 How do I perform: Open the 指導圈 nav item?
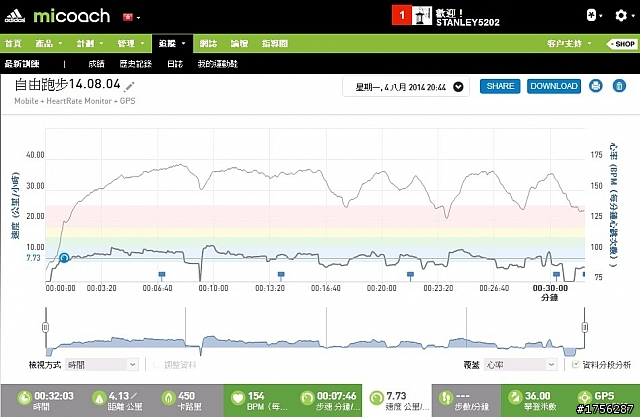coord(275,43)
